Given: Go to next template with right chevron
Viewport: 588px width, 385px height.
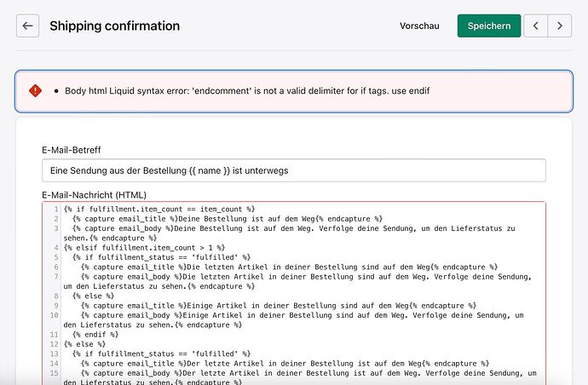Looking at the screenshot, I should (560, 26).
